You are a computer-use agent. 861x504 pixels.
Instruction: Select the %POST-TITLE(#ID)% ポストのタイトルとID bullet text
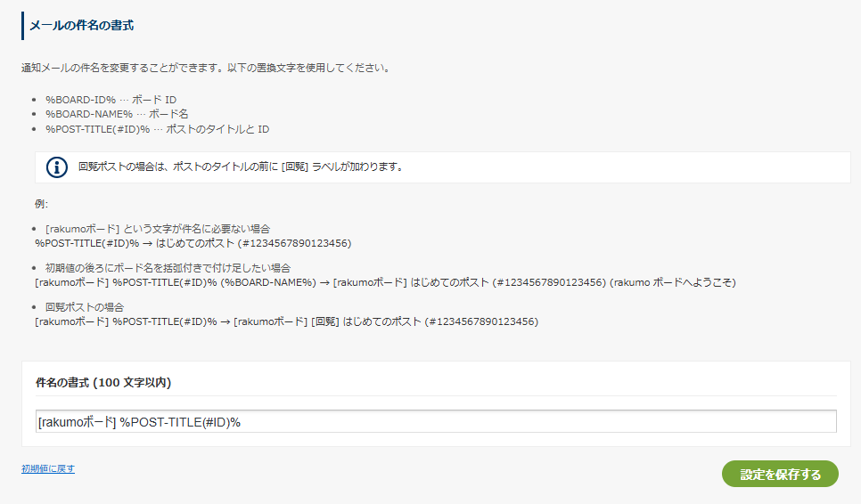coord(158,129)
